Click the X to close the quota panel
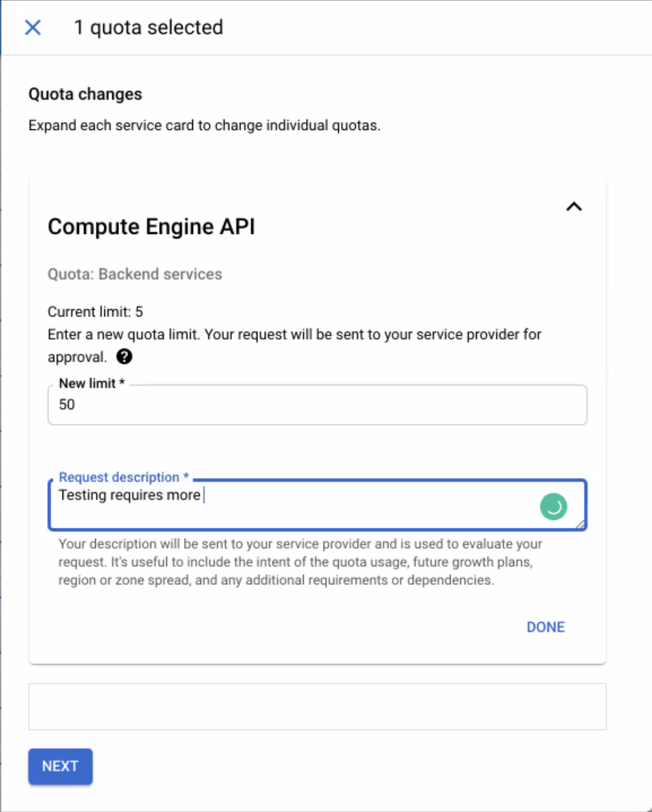This screenshot has height=812, width=652. [33, 27]
